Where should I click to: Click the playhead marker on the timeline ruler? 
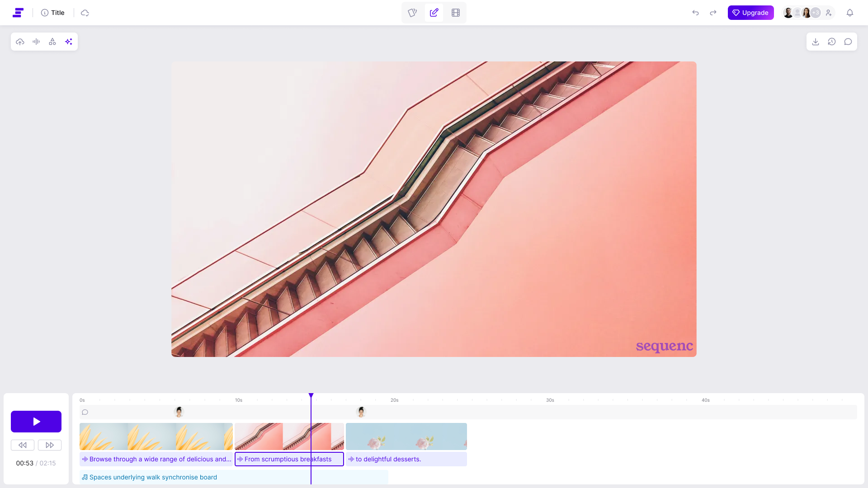[x=311, y=395]
